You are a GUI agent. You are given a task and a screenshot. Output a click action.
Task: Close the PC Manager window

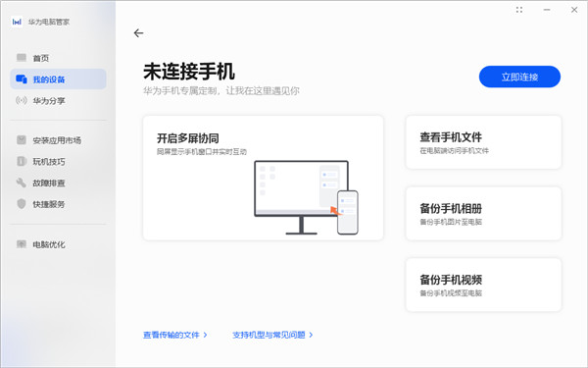click(574, 10)
